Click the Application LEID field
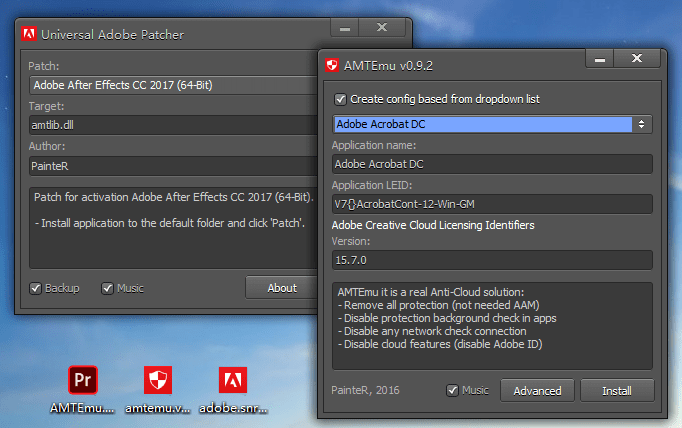The image size is (682, 428). pyautogui.click(x=492, y=204)
